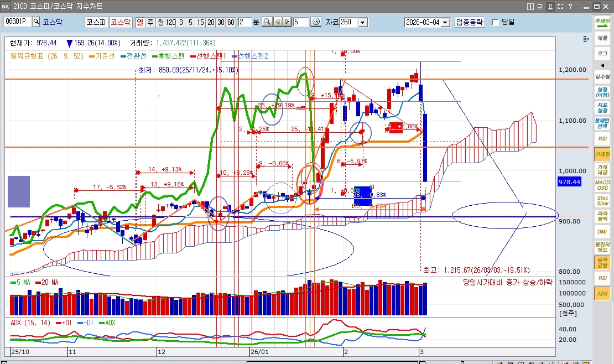Image resolution: width=614 pixels, height=364 pixels.
Task: Click the 지표설정 indicator settings button
Action: coord(602,108)
